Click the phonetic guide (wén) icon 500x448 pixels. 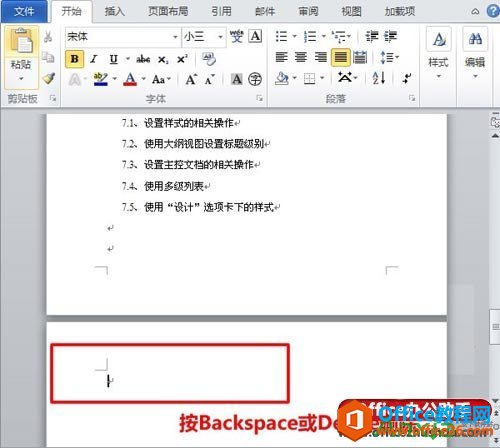[236, 36]
